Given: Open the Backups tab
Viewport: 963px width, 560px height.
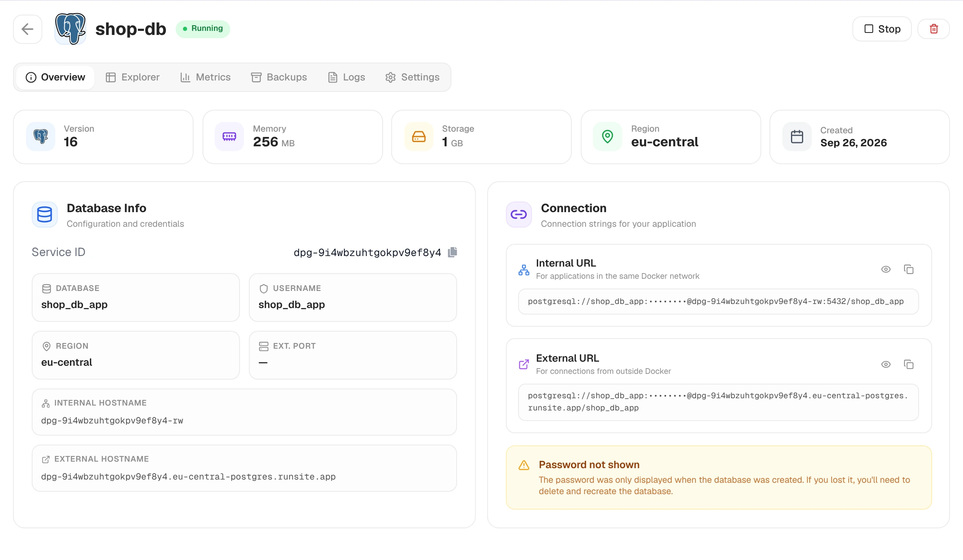Looking at the screenshot, I should (x=279, y=77).
